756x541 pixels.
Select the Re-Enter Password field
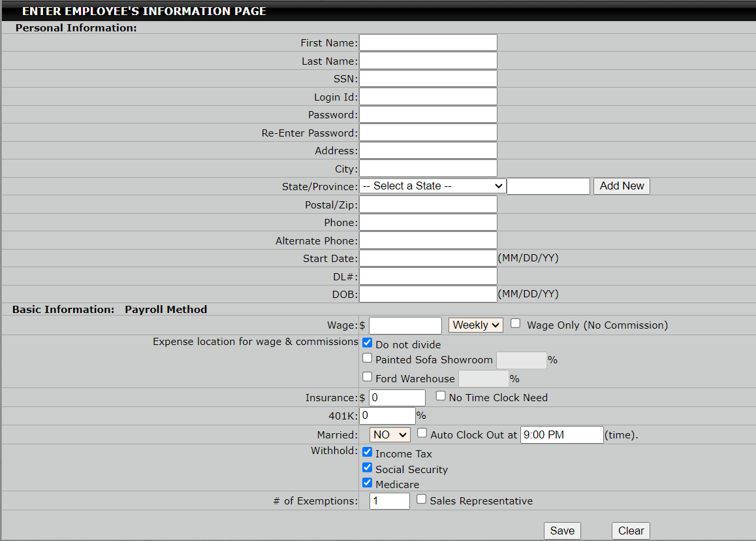(428, 133)
